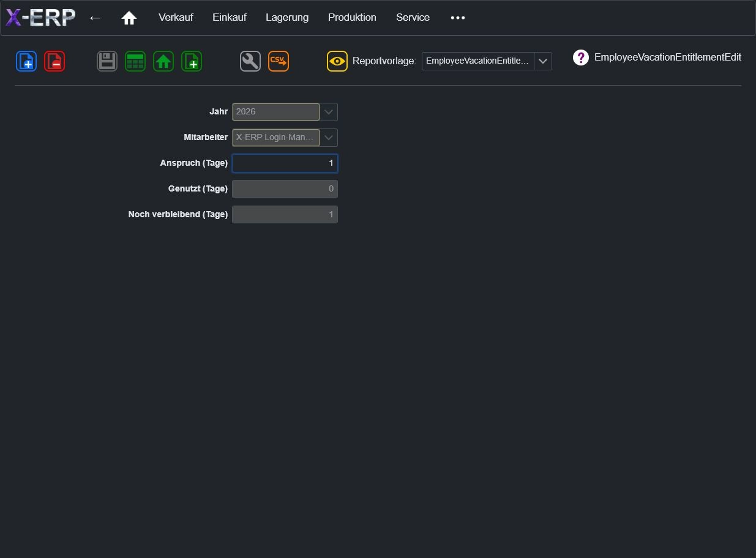Open the Verkauf menu
The height and width of the screenshot is (558, 756).
click(176, 18)
